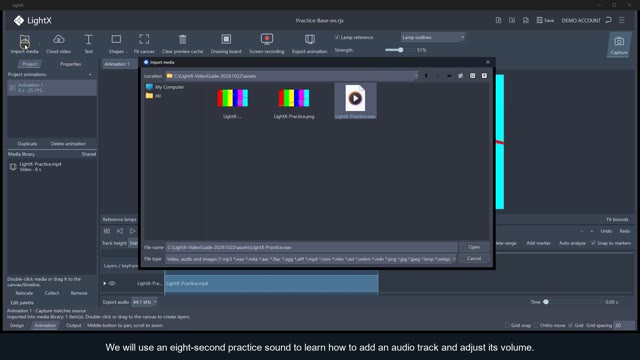
Task: Click the File name input field
Action: pyautogui.click(x=311, y=247)
